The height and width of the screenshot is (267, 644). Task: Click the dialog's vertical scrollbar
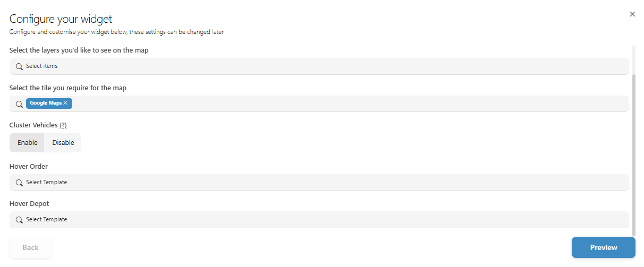633,154
